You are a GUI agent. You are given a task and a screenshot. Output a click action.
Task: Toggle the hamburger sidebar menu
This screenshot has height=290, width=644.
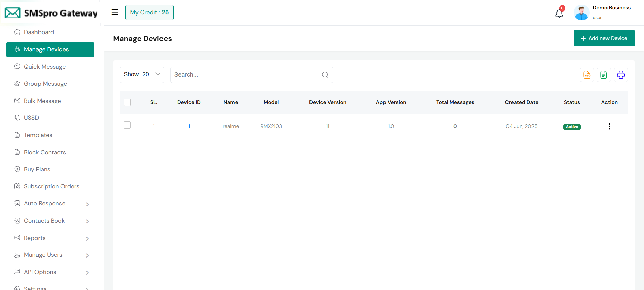tap(115, 13)
